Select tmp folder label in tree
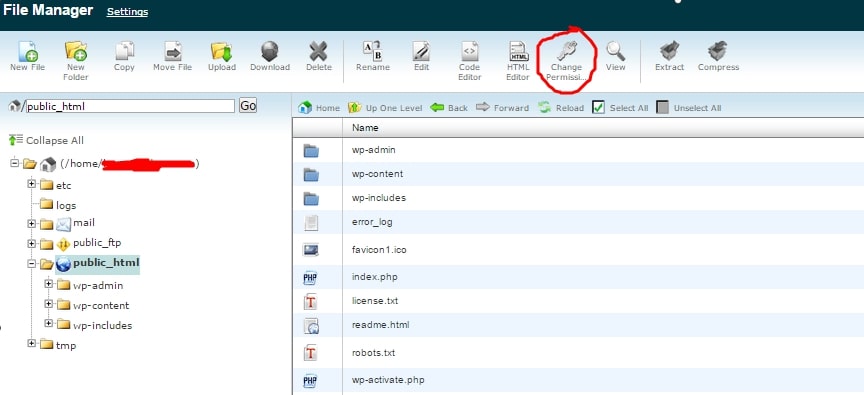Viewport: 864px width, 395px height. (66, 345)
